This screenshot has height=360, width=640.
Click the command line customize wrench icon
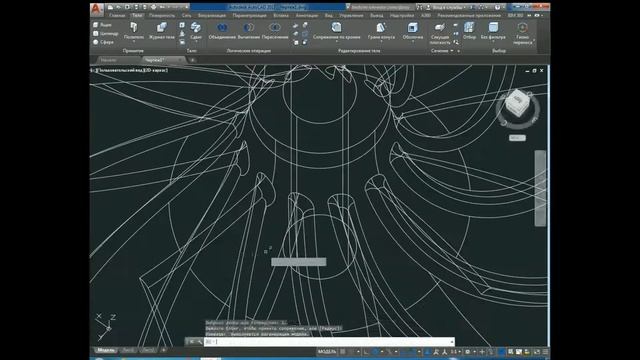(200, 342)
